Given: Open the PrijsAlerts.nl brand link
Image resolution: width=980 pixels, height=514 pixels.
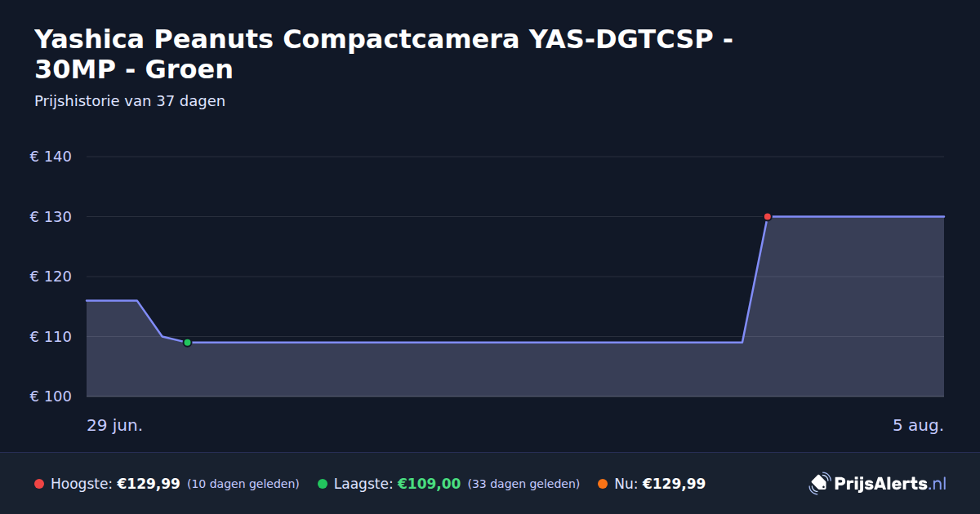Looking at the screenshot, I should click(878, 484).
